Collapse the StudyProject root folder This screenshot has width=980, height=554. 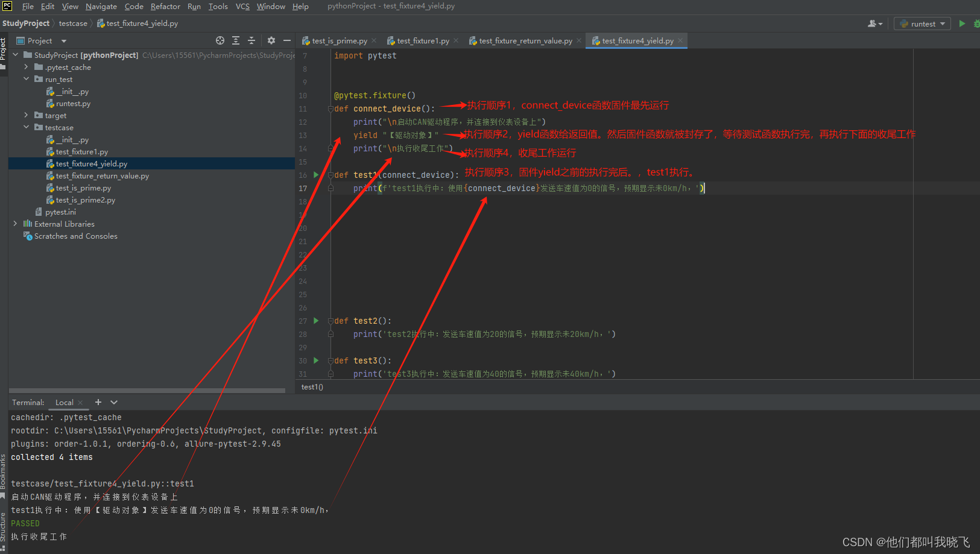[x=15, y=55]
